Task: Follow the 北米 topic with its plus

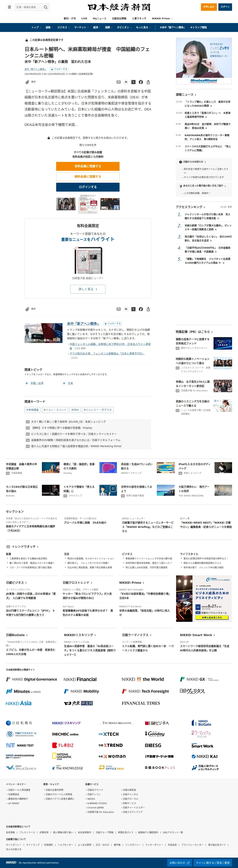Action: pyautogui.click(x=64, y=383)
